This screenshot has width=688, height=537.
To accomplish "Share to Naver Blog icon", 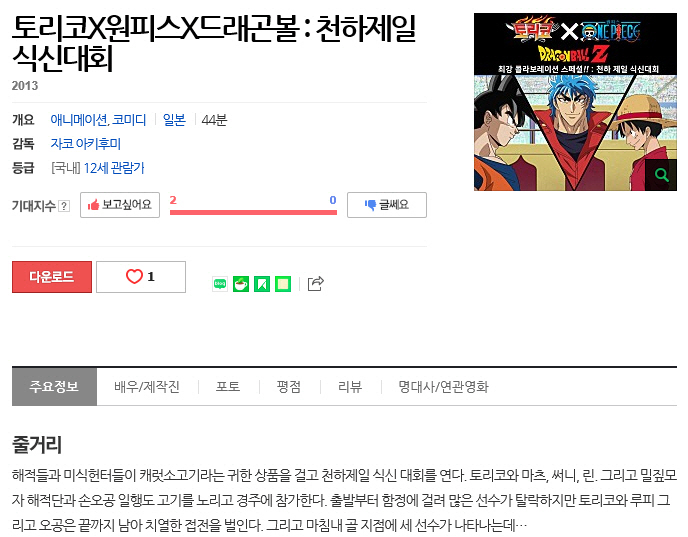I will (x=220, y=284).
